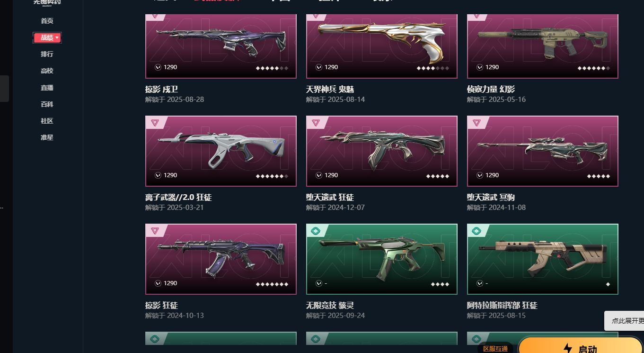Screen dimensions: 644x353
Task: Select the 侦察力量 幻影 weapon skin thumbnail
Action: (543, 46)
